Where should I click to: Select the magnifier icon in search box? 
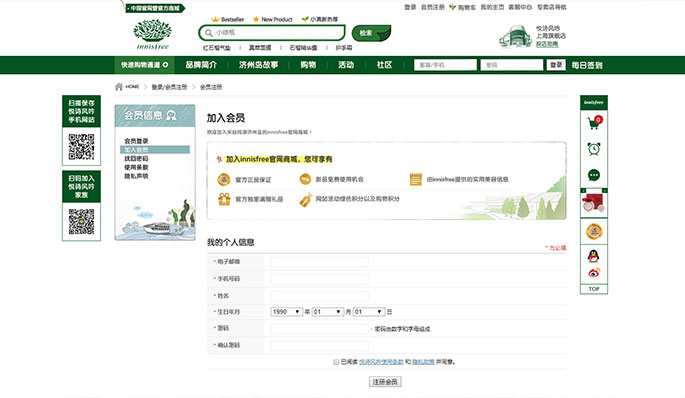[x=209, y=33]
